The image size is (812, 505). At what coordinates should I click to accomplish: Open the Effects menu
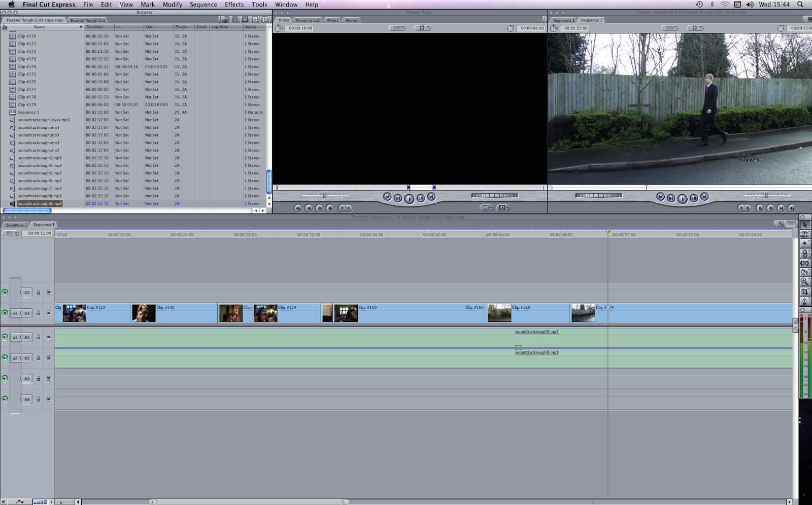(x=233, y=4)
